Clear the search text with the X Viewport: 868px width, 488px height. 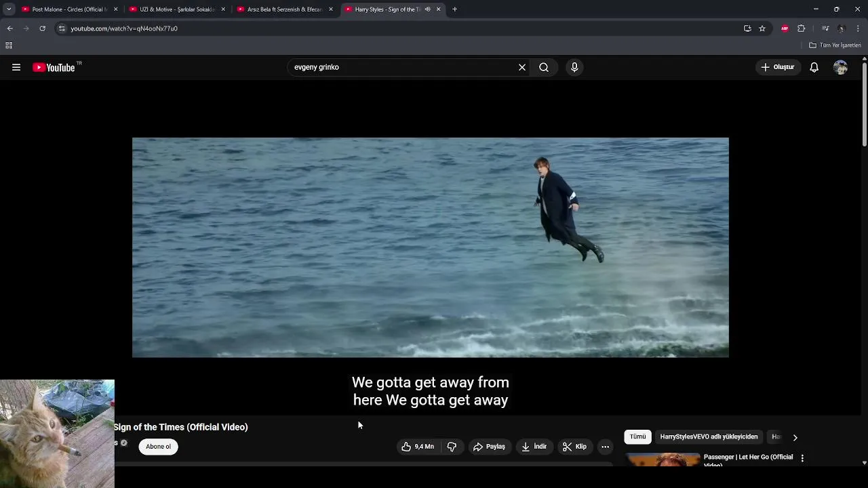(522, 67)
